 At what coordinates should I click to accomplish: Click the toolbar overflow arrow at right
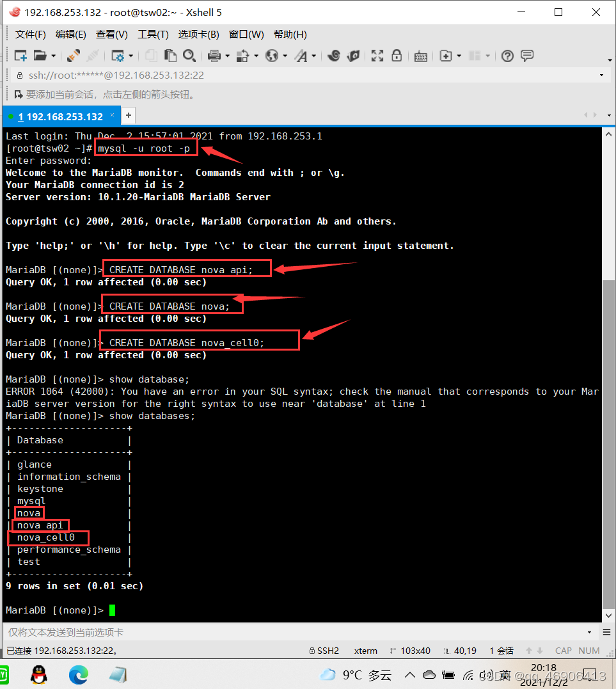pos(610,60)
